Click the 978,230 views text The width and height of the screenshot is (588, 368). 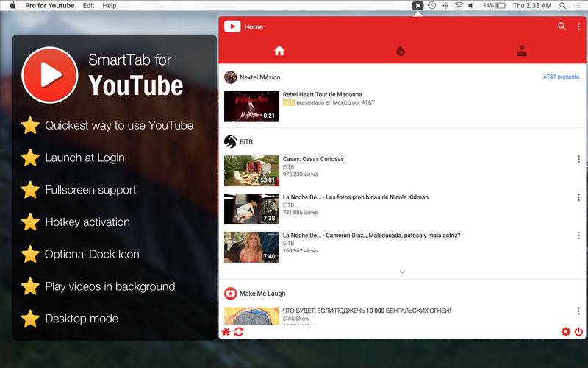[x=300, y=174]
